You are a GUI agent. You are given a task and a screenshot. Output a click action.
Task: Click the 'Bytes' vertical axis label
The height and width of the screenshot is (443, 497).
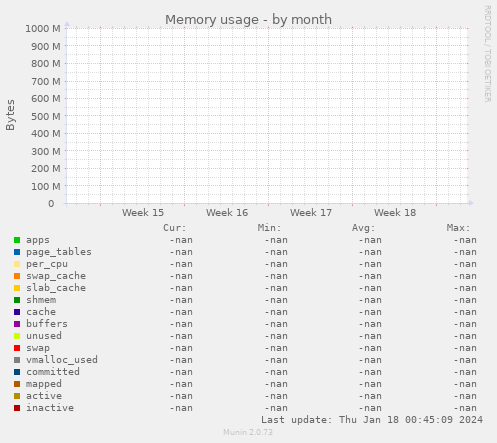pyautogui.click(x=10, y=115)
